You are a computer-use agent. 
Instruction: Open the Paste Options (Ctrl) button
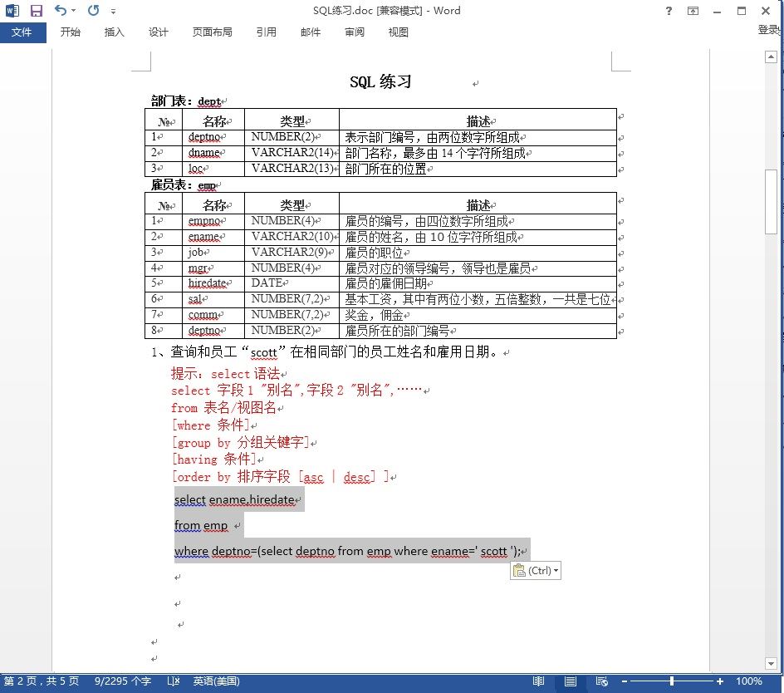[x=536, y=570]
